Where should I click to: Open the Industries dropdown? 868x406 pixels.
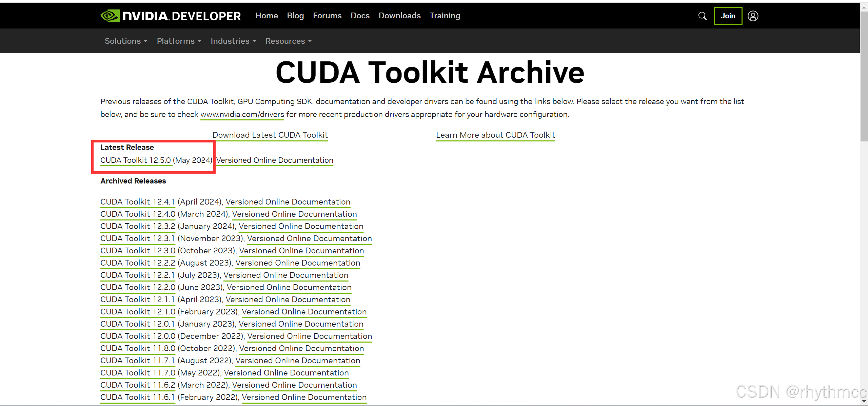click(233, 41)
